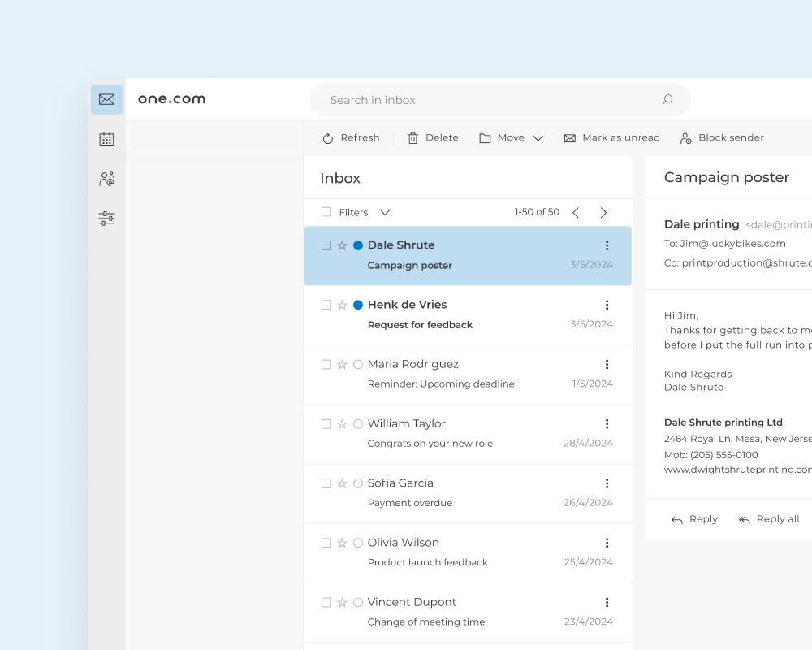812x650 pixels.
Task: Reply to the Campaign poster email
Action: coord(694,519)
